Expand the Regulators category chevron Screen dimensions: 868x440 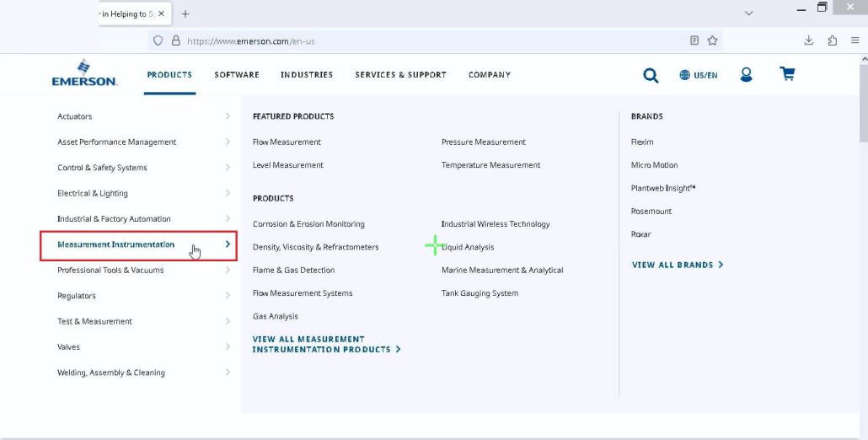pyautogui.click(x=228, y=296)
